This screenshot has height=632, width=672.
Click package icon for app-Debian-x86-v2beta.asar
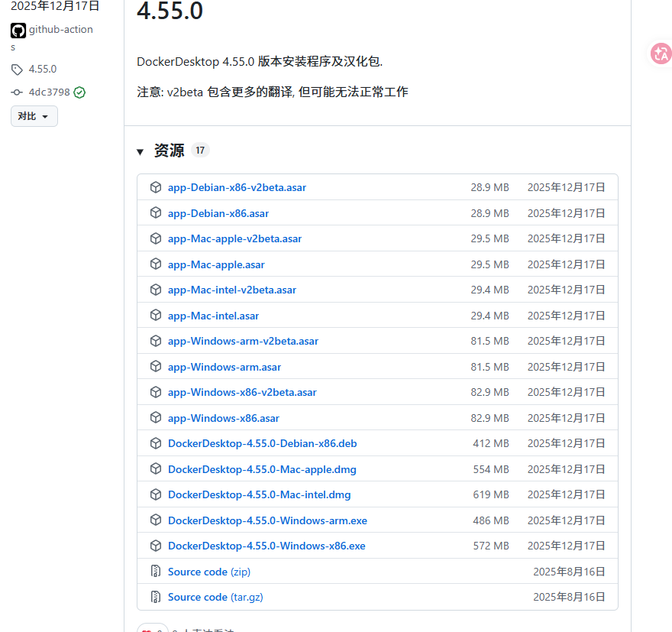[x=156, y=187]
